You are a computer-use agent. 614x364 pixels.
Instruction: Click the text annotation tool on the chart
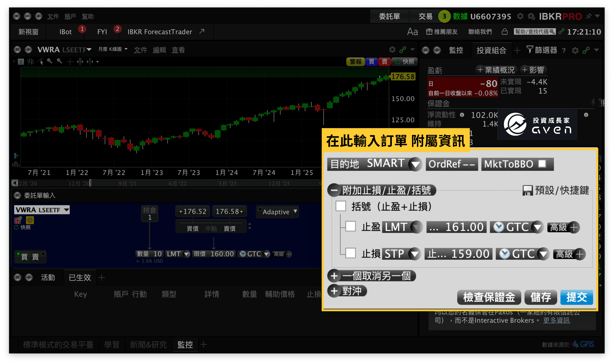(x=21, y=62)
